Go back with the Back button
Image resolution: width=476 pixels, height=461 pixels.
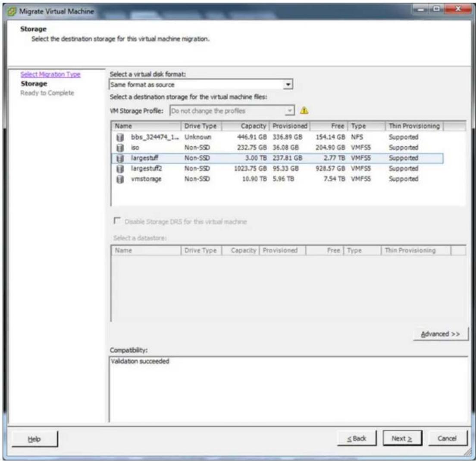click(x=357, y=438)
